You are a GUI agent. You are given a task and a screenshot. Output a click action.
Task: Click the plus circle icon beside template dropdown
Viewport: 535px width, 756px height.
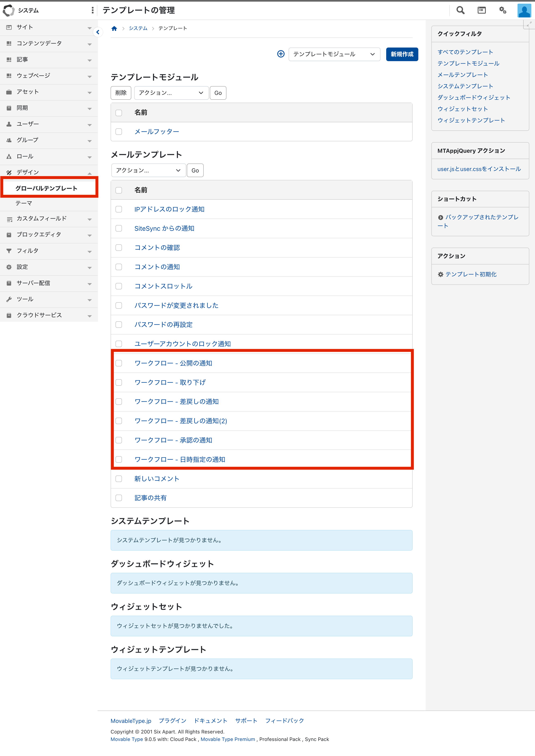click(x=281, y=54)
